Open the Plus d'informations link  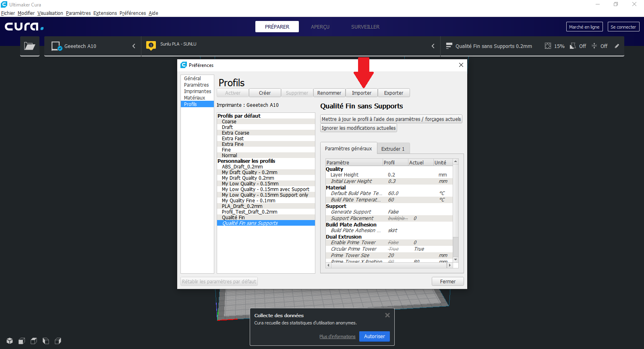pyautogui.click(x=338, y=337)
